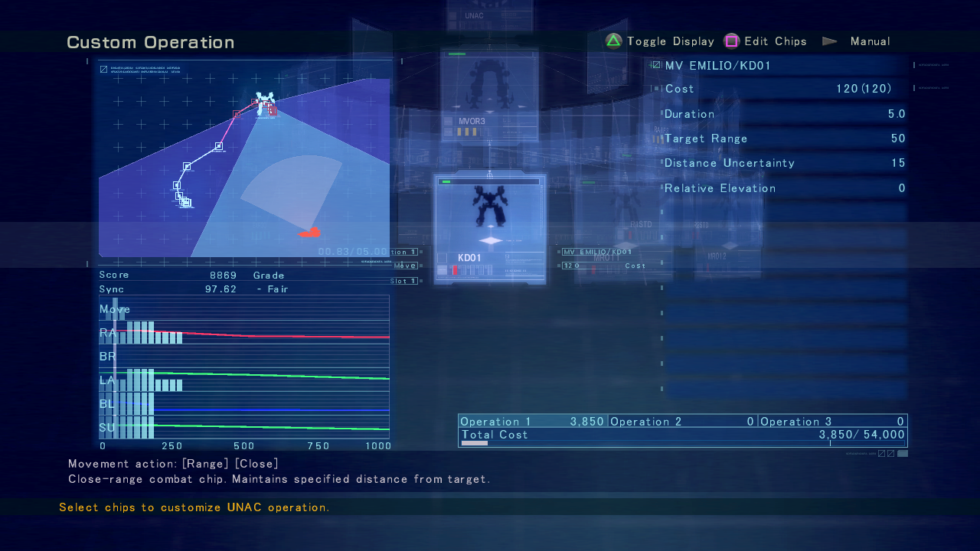Click the slash-box icon in map corner
Viewport: 980px width, 551px height.
point(104,69)
